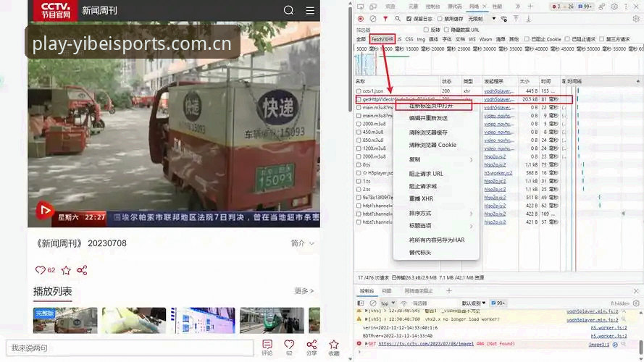Click the export HAR download arrow icon

pos(529,19)
